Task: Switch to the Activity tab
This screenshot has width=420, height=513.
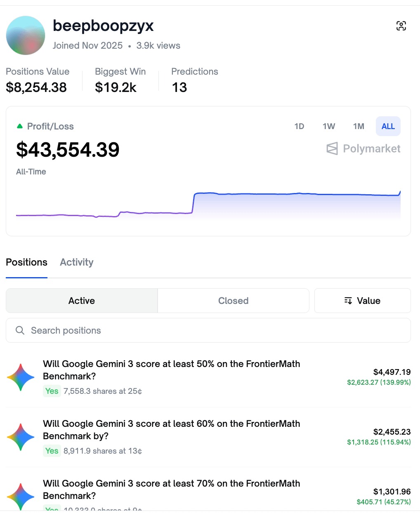Action: (x=77, y=262)
